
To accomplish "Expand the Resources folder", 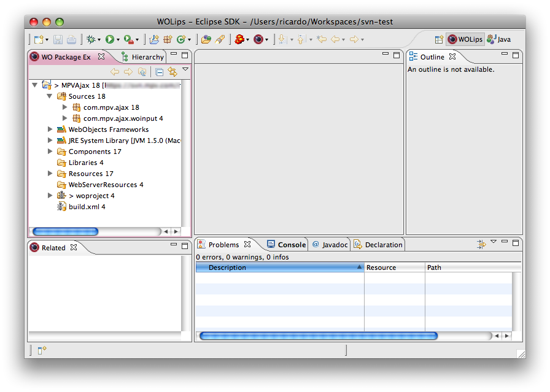I will (50, 173).
